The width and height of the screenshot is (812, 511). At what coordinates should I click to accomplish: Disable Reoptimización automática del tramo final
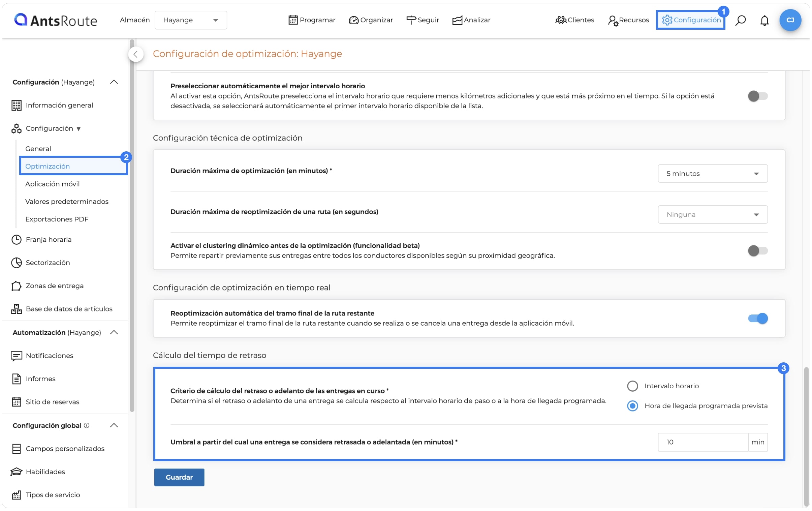point(757,319)
